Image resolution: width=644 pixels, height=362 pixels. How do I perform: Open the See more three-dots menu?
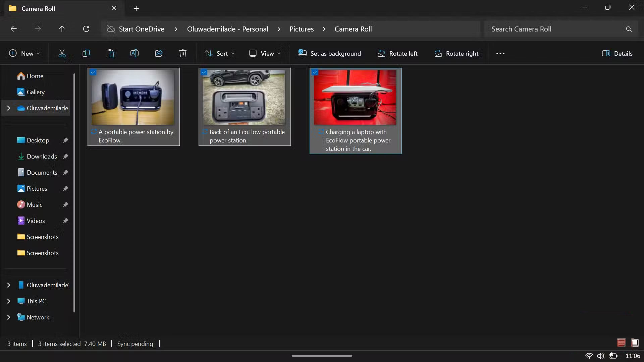[500, 53]
